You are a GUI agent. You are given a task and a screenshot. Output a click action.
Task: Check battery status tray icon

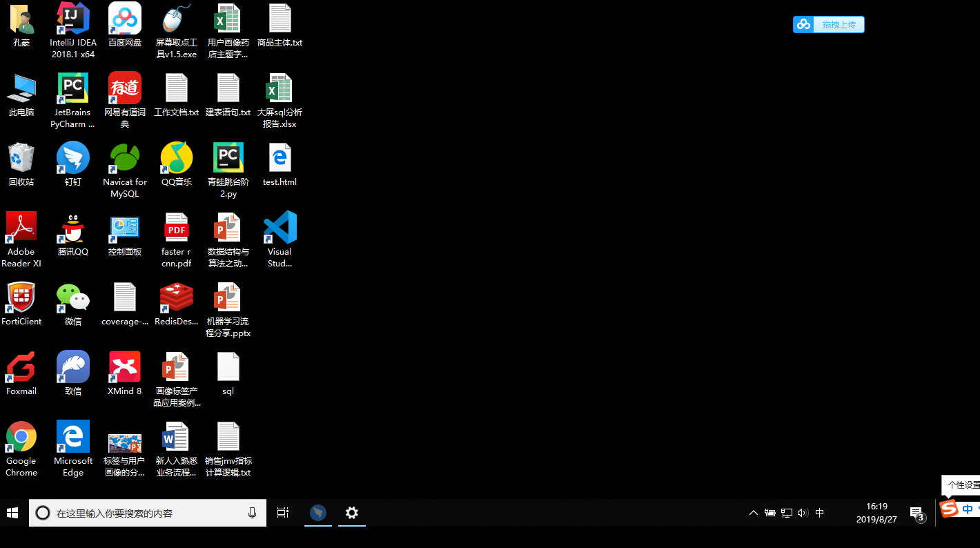point(770,513)
